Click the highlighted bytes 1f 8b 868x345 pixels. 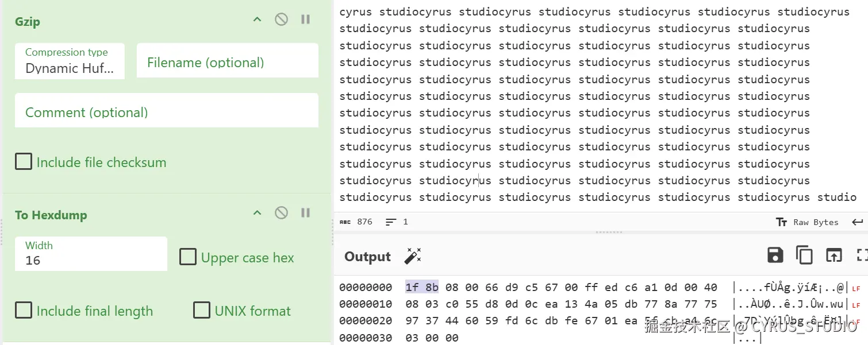422,287
